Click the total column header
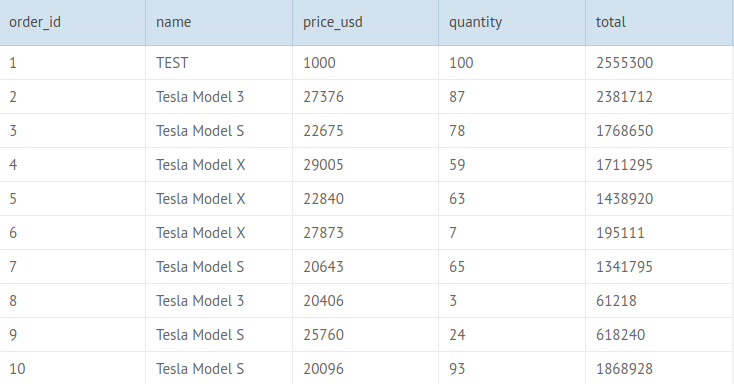The height and width of the screenshot is (384, 734). pos(659,22)
